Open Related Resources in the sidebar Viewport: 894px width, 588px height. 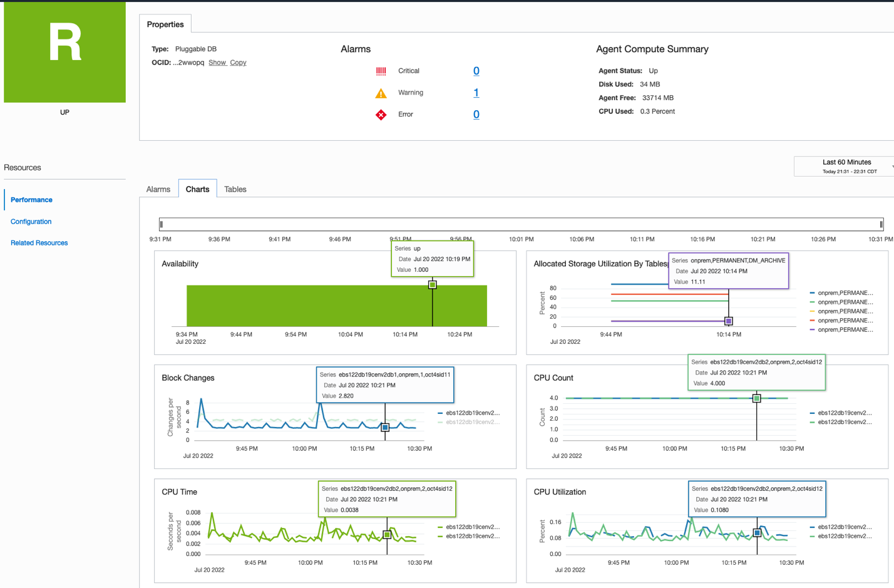39,243
